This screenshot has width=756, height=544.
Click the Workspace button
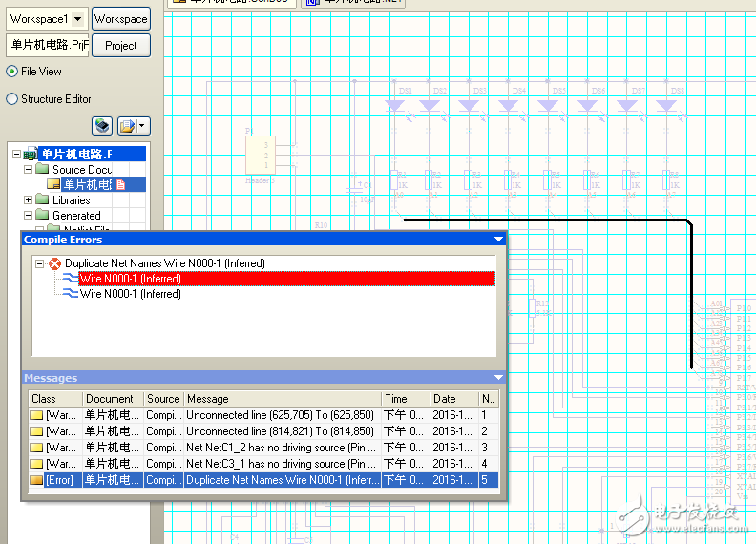(x=121, y=19)
